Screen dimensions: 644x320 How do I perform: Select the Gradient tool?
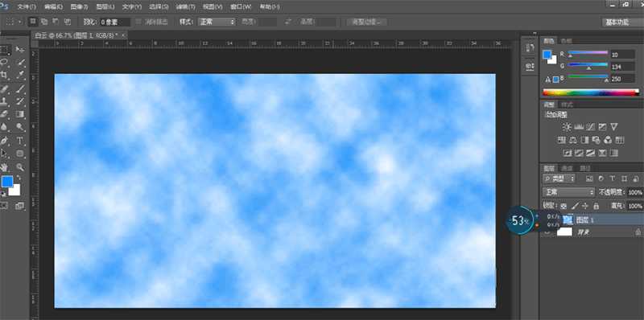point(20,113)
